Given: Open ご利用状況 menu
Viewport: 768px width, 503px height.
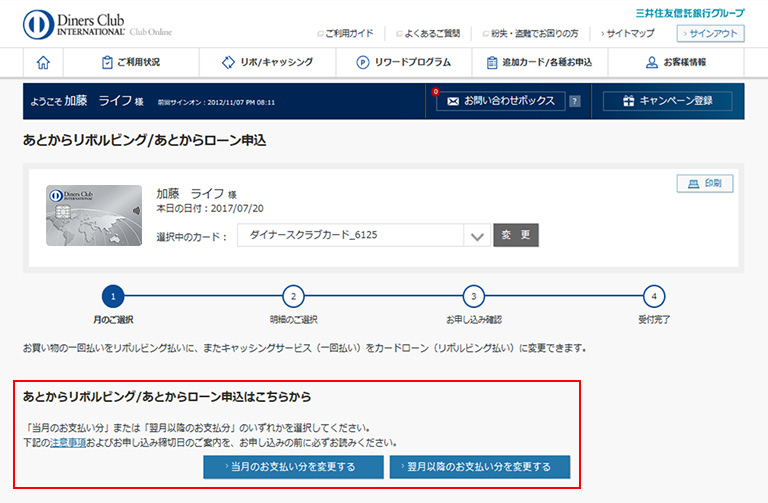Looking at the screenshot, I should click(x=130, y=62).
